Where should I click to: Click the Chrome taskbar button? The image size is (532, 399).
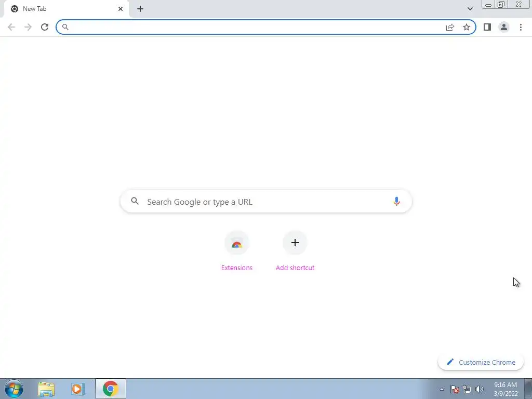click(x=111, y=389)
